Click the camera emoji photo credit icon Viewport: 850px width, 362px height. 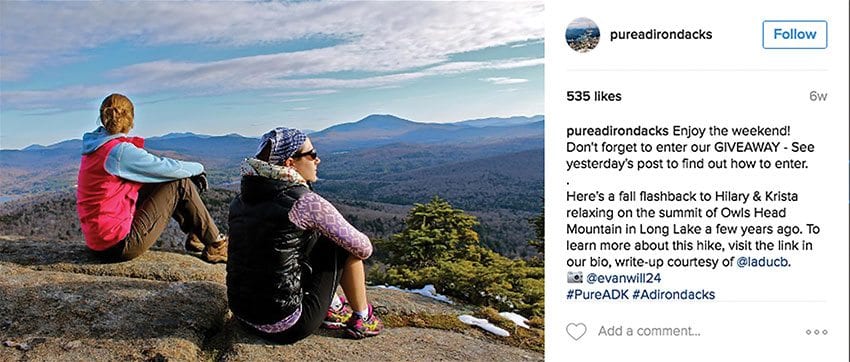click(x=575, y=278)
